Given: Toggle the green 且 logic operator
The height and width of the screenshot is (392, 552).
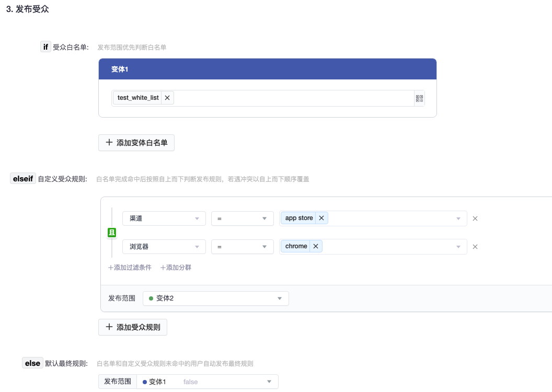Looking at the screenshot, I should (x=112, y=233).
